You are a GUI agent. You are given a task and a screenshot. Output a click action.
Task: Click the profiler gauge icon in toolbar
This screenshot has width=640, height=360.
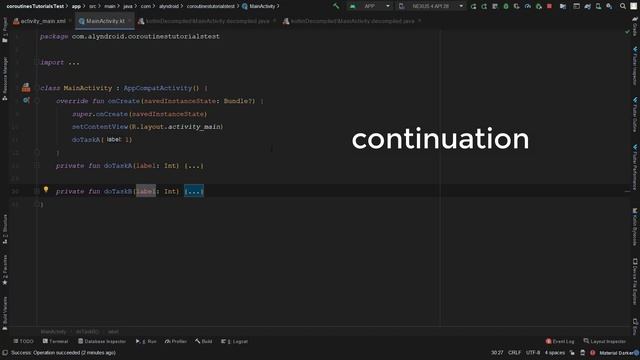click(528, 6)
